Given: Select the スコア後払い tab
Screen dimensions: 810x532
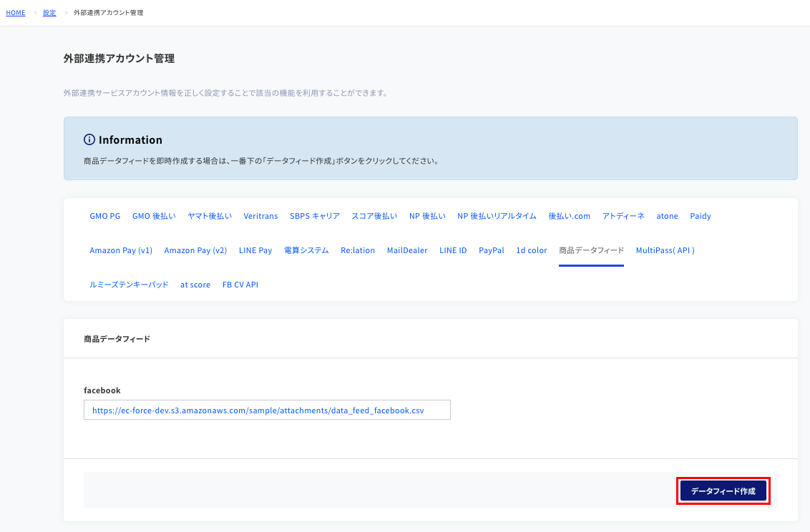Looking at the screenshot, I should [374, 216].
